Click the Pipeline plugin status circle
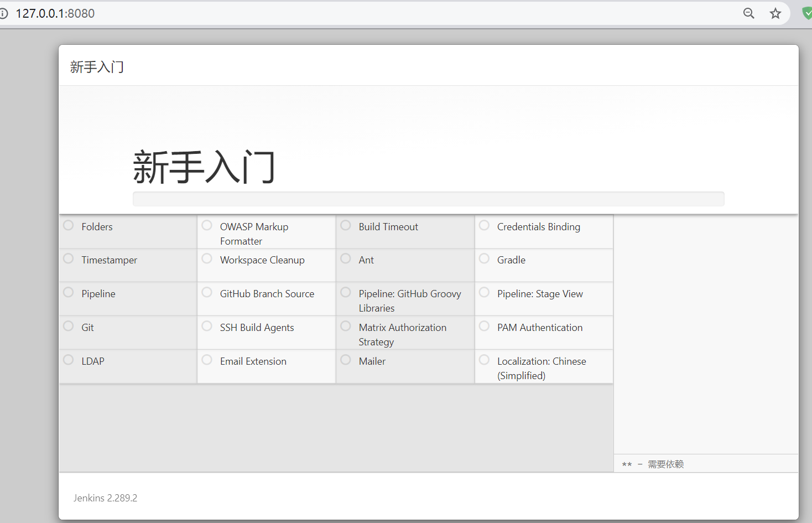The height and width of the screenshot is (523, 812). pyautogui.click(x=69, y=292)
